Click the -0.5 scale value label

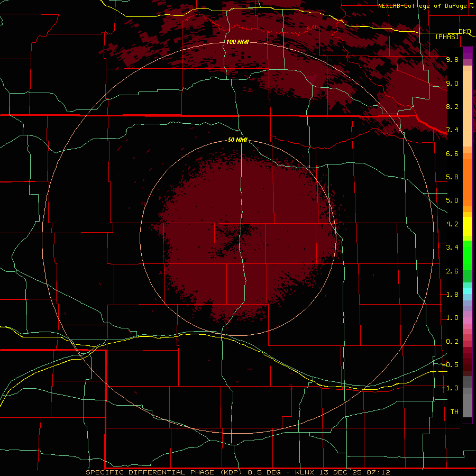451,364
